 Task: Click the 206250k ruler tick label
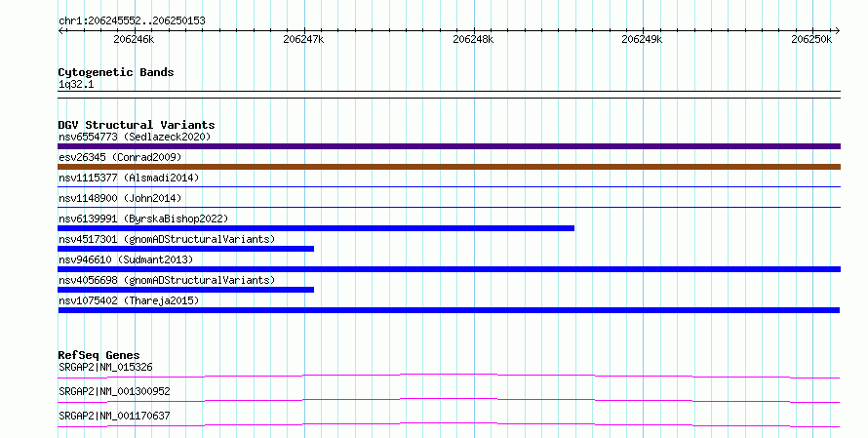point(811,39)
